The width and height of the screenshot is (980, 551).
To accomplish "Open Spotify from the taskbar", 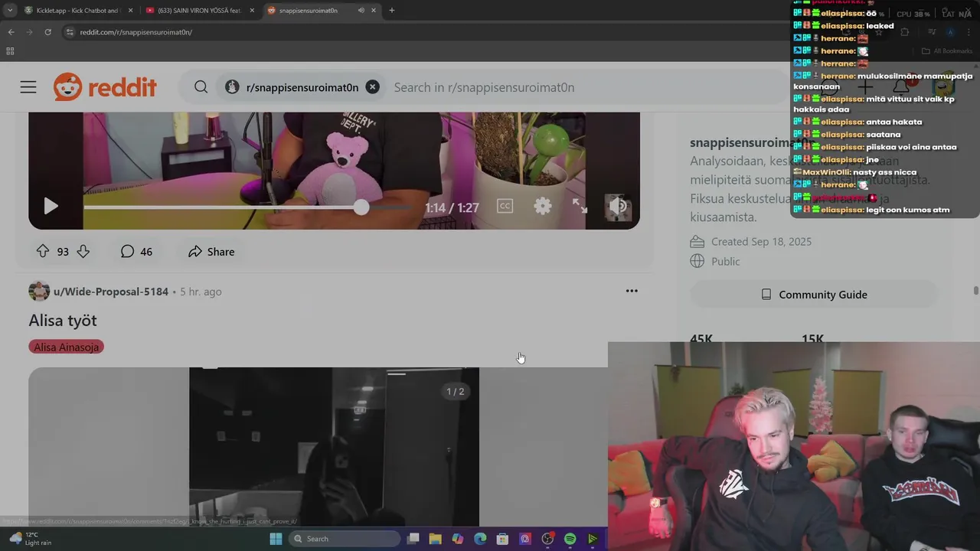I will (570, 539).
